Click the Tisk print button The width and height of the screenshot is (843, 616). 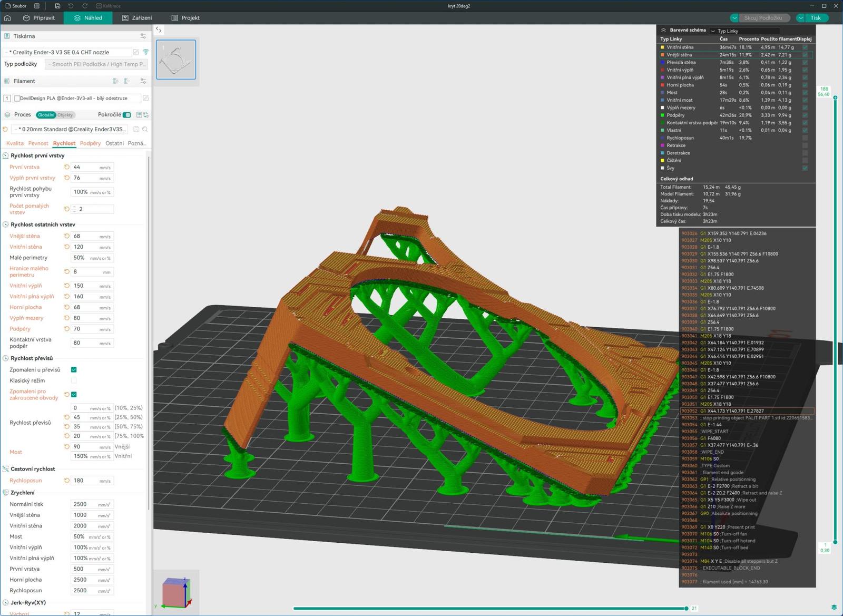[x=816, y=18]
